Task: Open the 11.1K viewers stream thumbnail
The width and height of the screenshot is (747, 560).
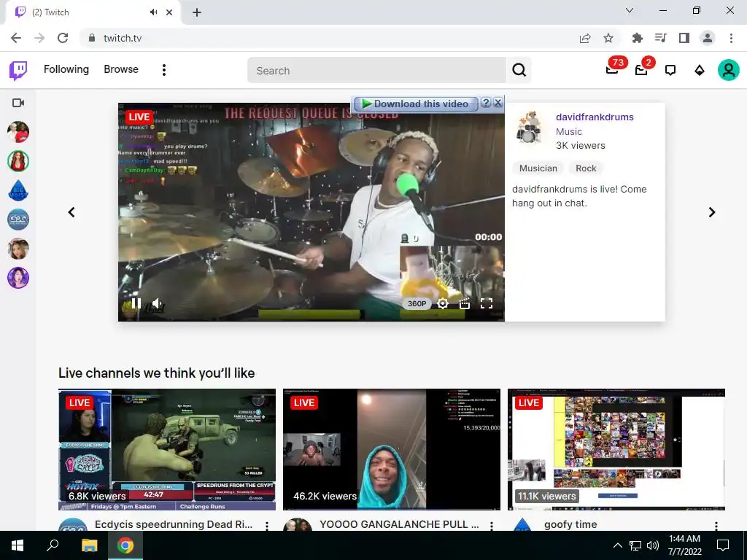Action: coord(616,449)
